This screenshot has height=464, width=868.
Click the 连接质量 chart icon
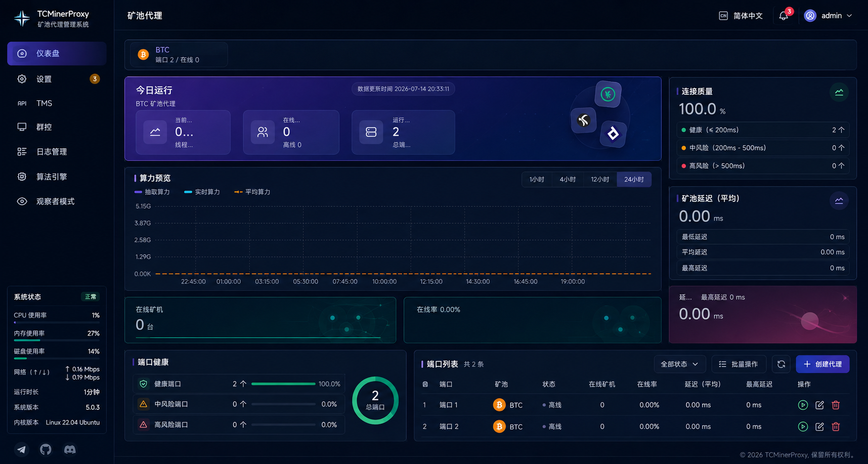(839, 92)
